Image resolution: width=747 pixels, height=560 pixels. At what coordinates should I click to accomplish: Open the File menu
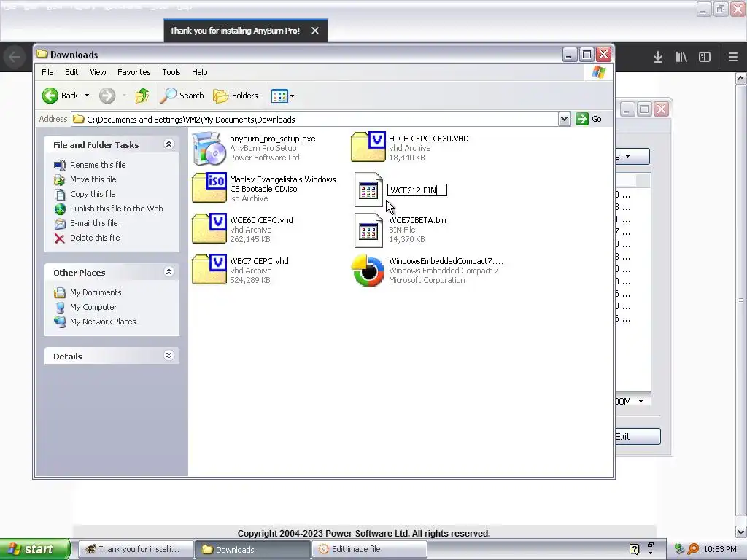pyautogui.click(x=47, y=72)
